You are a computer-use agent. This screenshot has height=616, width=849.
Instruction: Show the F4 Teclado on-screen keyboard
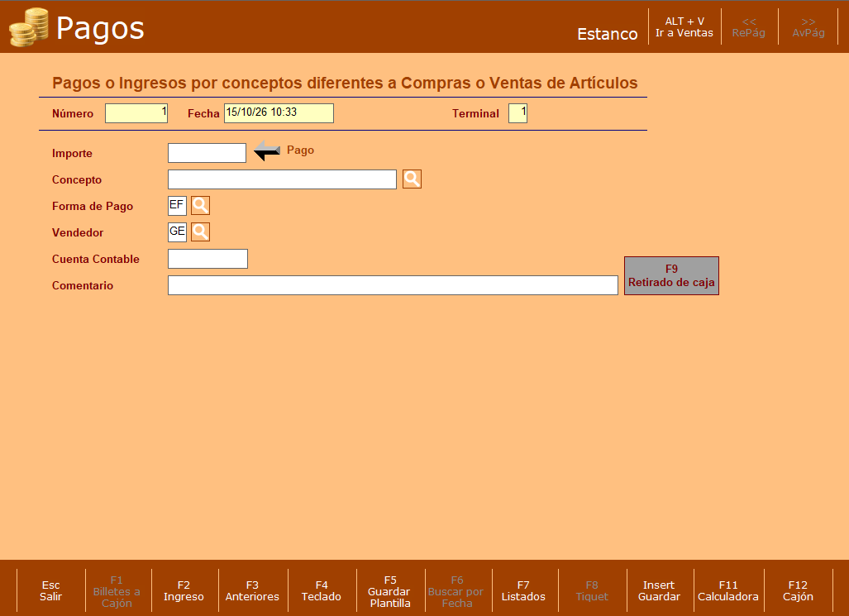point(322,590)
